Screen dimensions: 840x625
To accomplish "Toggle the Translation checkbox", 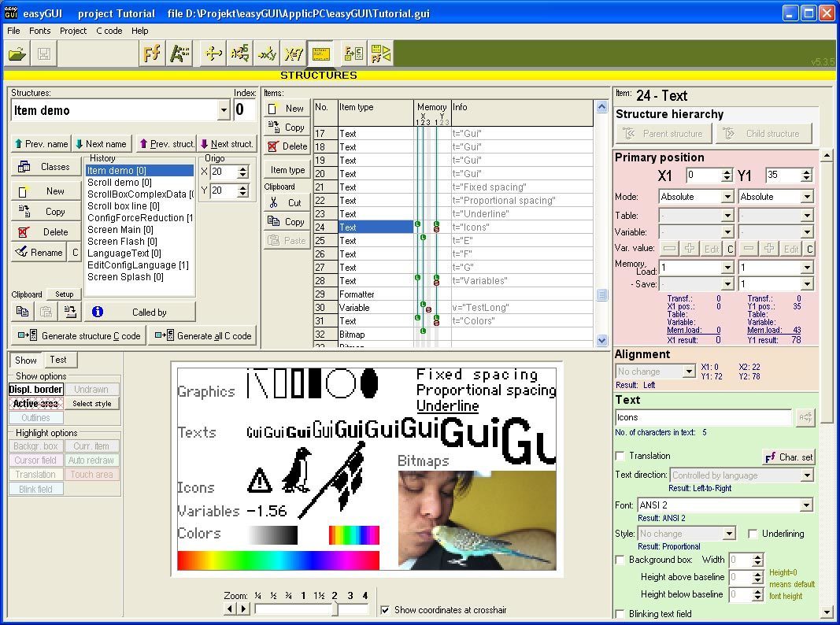I will point(620,456).
